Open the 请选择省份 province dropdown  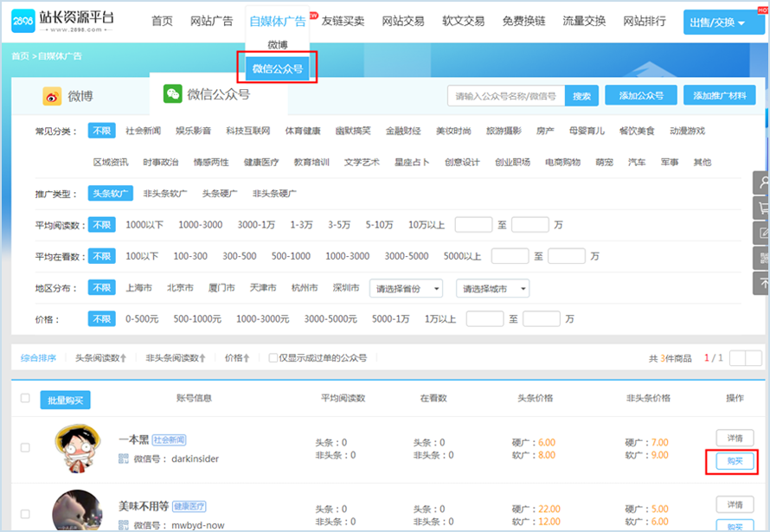click(406, 288)
